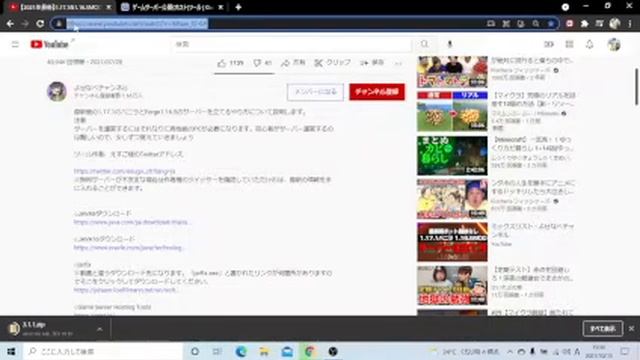The height and width of the screenshot is (360, 640).
Task: Click the Windows taskbar search box
Action: click(x=103, y=351)
